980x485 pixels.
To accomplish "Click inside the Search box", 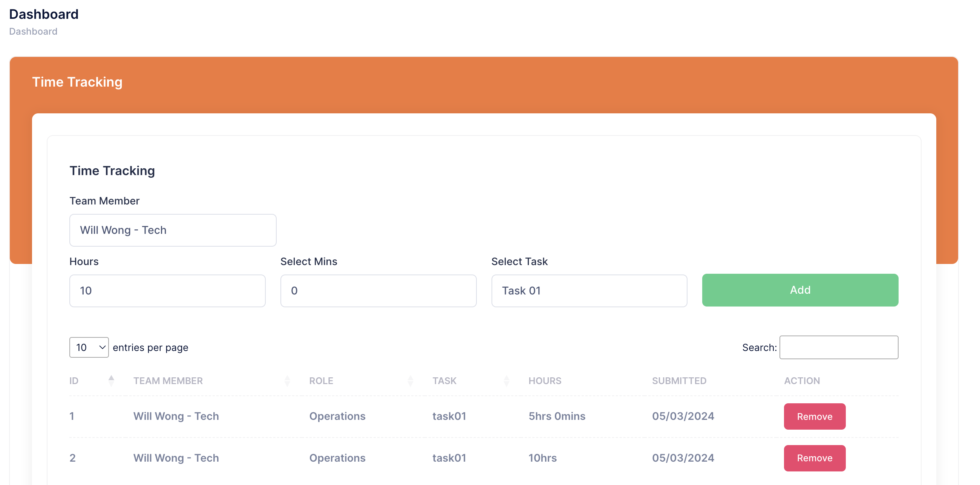I will [x=839, y=347].
